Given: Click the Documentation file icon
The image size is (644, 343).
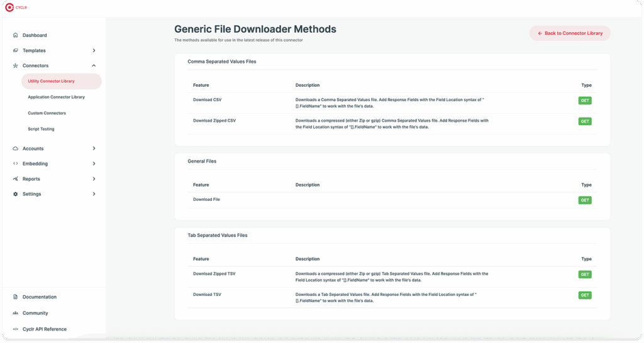Looking at the screenshot, I should [16, 297].
